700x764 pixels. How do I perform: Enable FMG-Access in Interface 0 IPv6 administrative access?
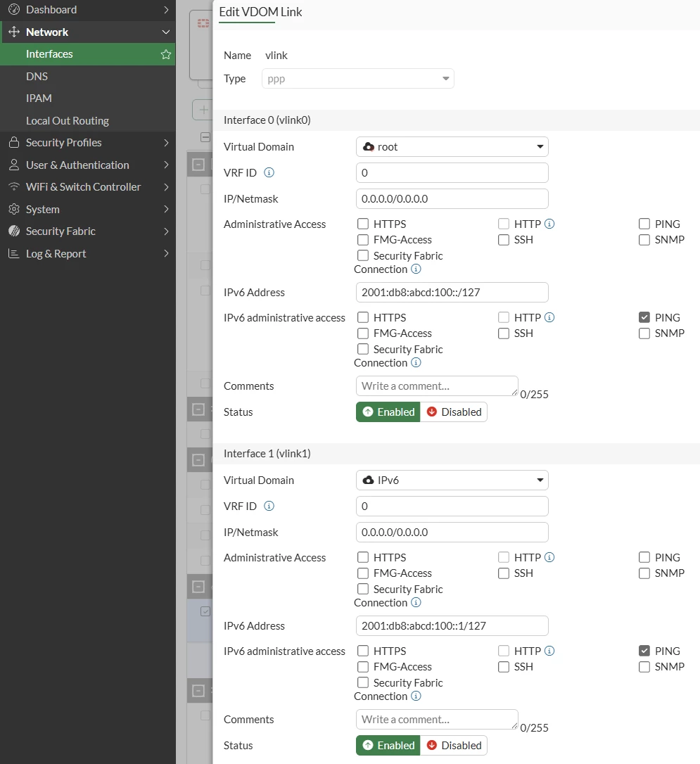pos(363,333)
